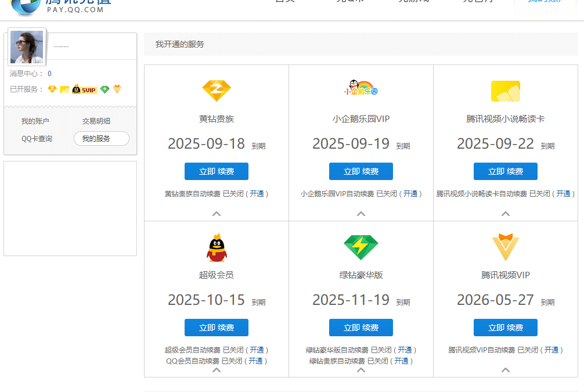
Task: Click expiry date 2025-10-15
Action: point(206,300)
